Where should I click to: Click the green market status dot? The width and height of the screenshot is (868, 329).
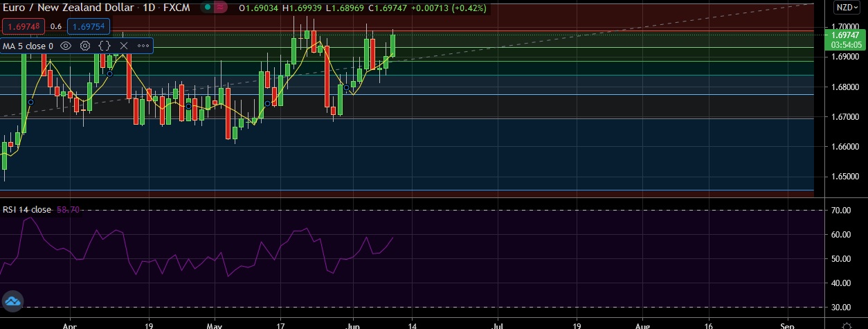coord(208,8)
